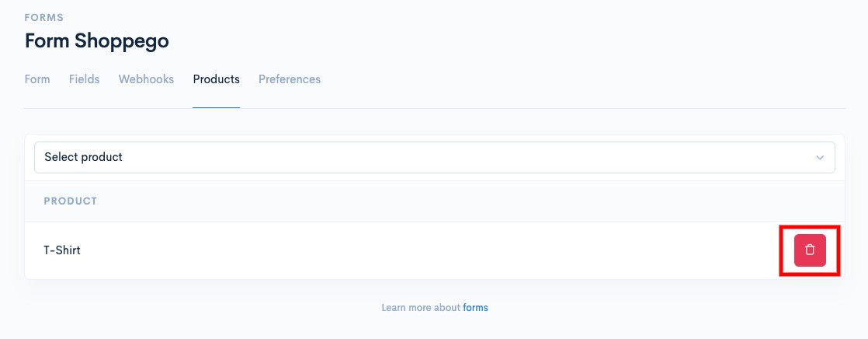Click the FORMS breadcrumb label
Screen dimensions: 868x339
(x=44, y=18)
